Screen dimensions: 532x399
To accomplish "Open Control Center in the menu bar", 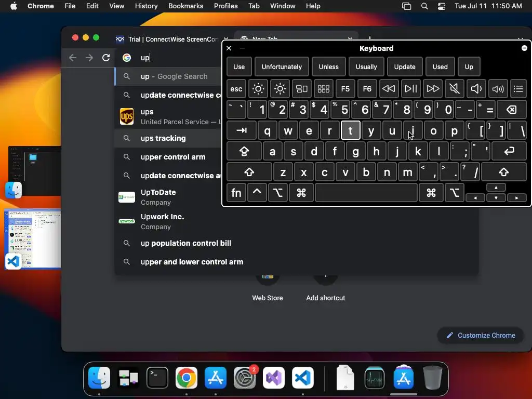I will click(x=442, y=6).
